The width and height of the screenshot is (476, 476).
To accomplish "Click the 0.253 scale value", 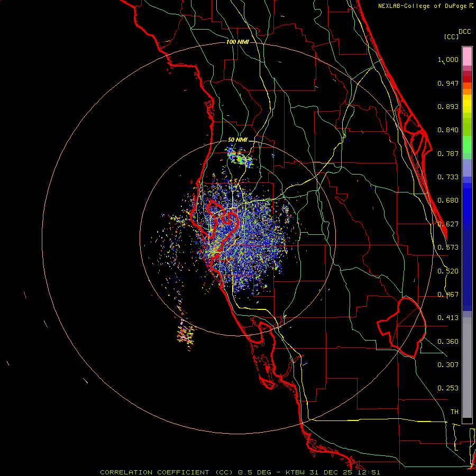I will click(448, 388).
